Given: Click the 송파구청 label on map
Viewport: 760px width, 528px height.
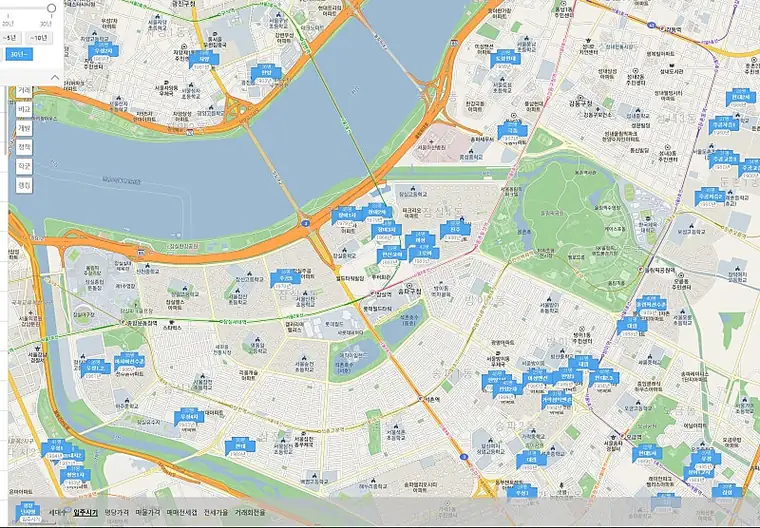Looking at the screenshot, I should 410,290.
